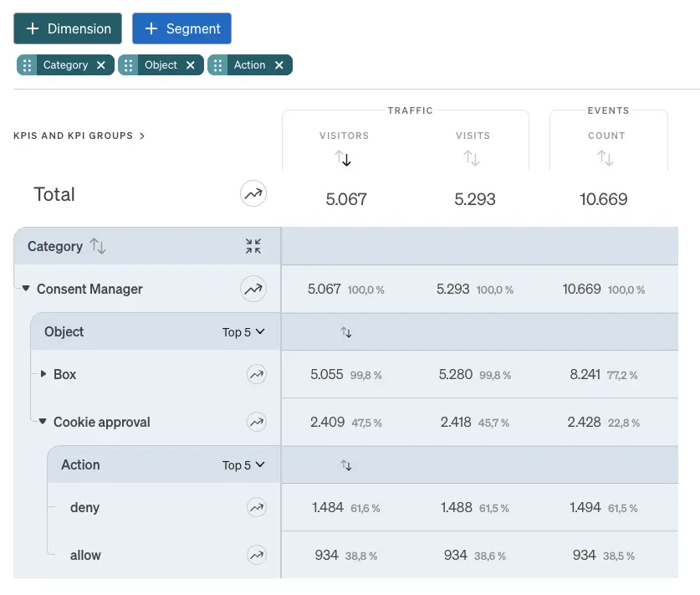
Task: Toggle sort order next to Category header
Action: tap(98, 246)
